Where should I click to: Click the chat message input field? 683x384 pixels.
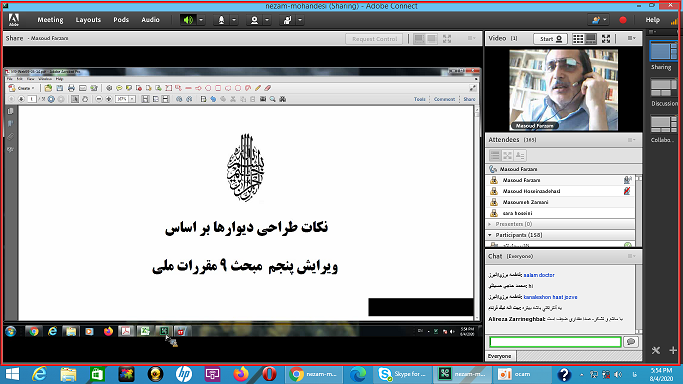(555, 342)
